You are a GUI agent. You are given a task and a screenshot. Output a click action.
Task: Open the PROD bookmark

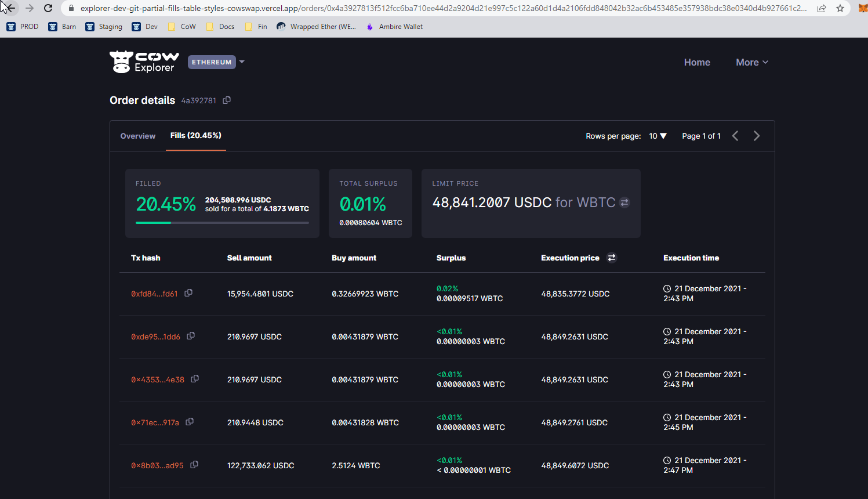coord(22,27)
